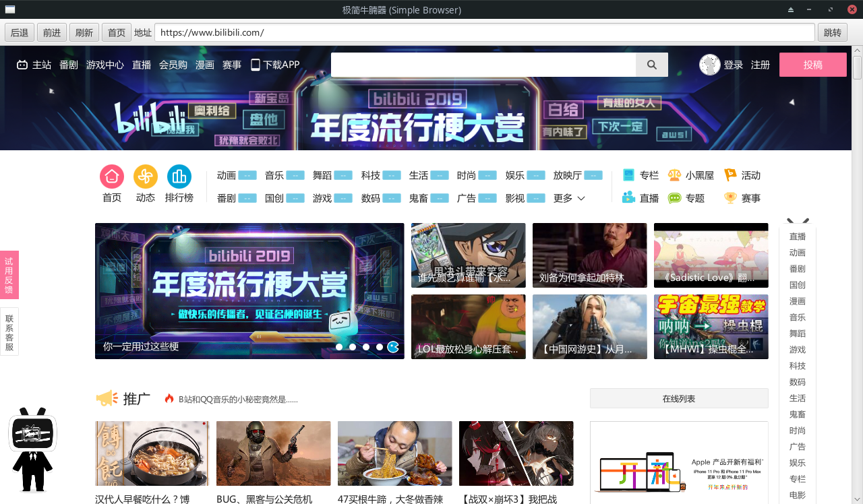This screenshot has height=504, width=863.
Task: Open the 专栏 column icon
Action: (629, 175)
